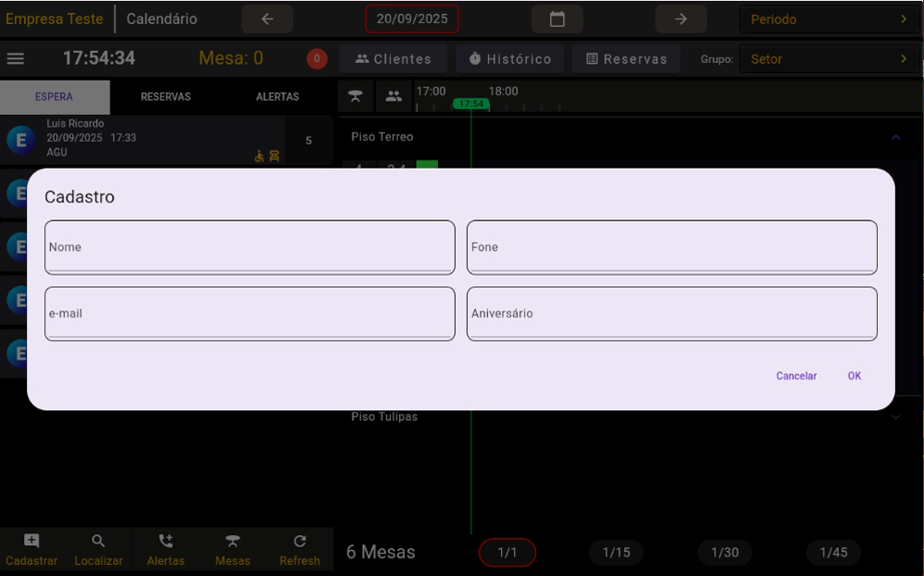Open the Periodo dropdown
This screenshot has height=576, width=924.
tap(830, 19)
